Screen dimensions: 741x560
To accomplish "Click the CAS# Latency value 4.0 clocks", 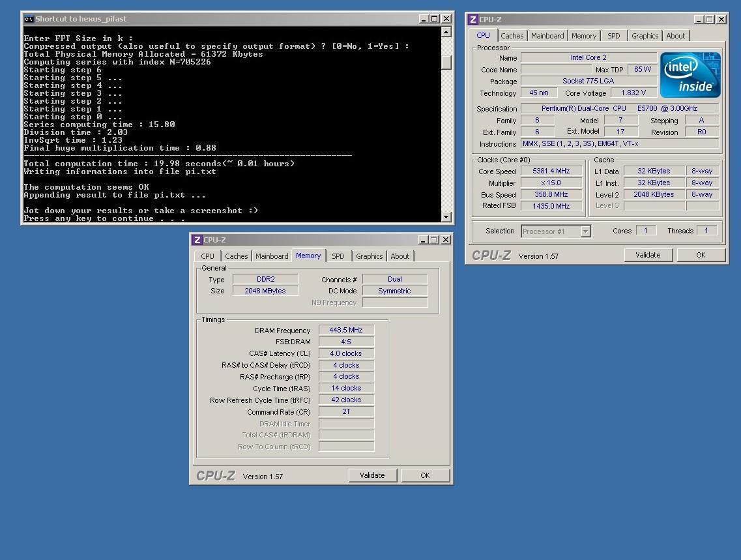I will pyautogui.click(x=346, y=353).
